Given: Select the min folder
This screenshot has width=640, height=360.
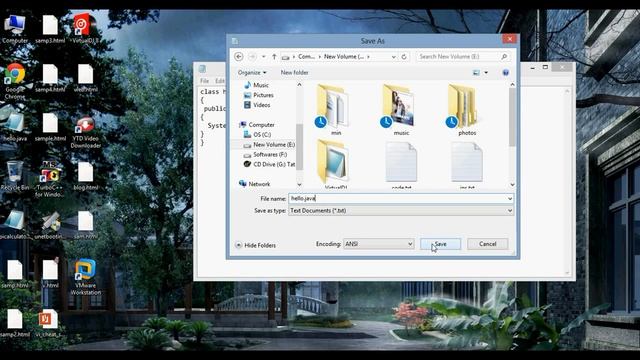Looking at the screenshot, I should (334, 109).
